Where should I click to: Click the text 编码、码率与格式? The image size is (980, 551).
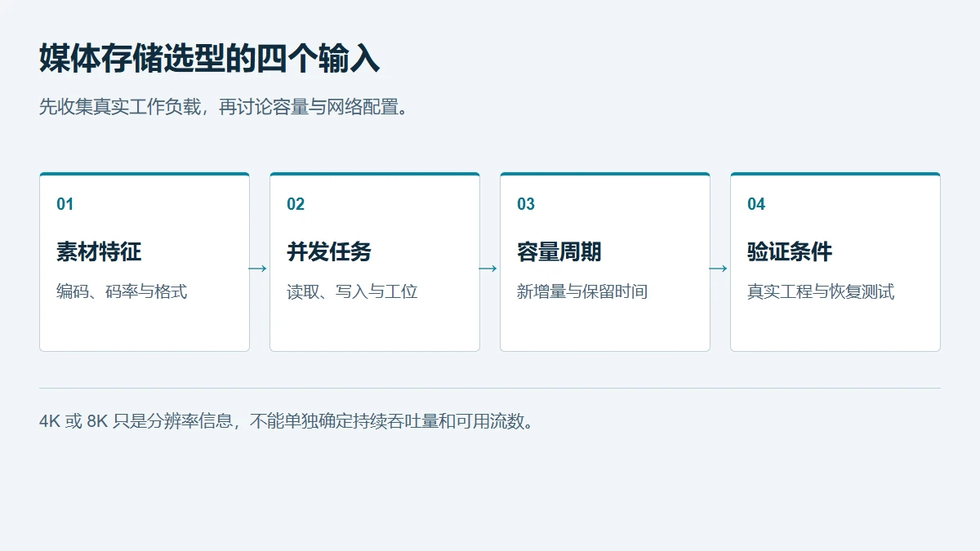(x=122, y=291)
